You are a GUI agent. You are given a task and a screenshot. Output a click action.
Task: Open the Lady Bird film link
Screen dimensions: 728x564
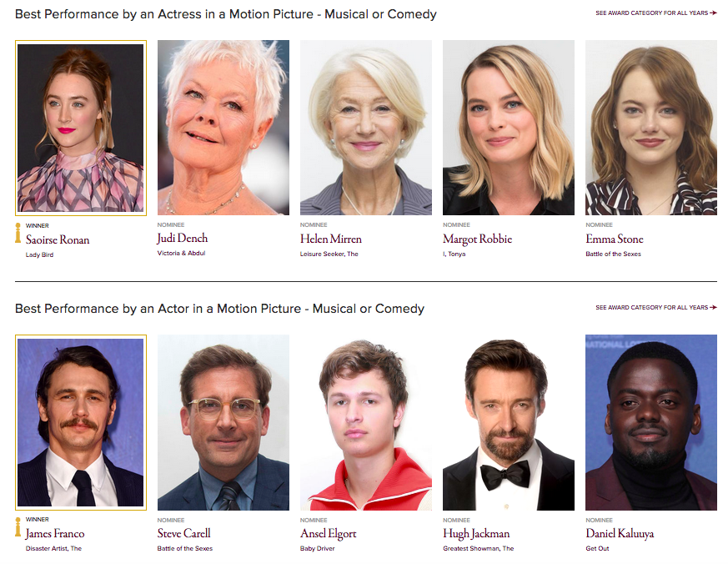point(39,254)
